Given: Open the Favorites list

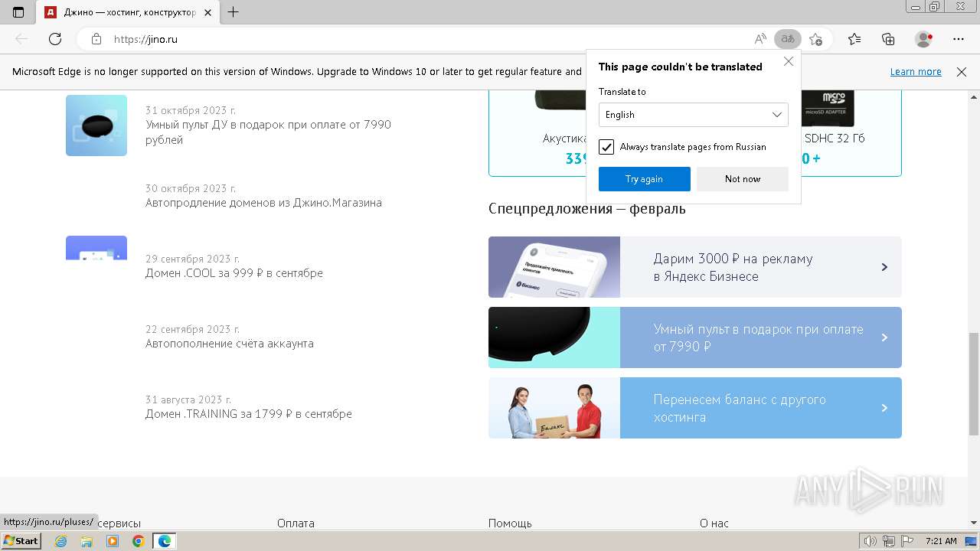Looking at the screenshot, I should [x=854, y=39].
